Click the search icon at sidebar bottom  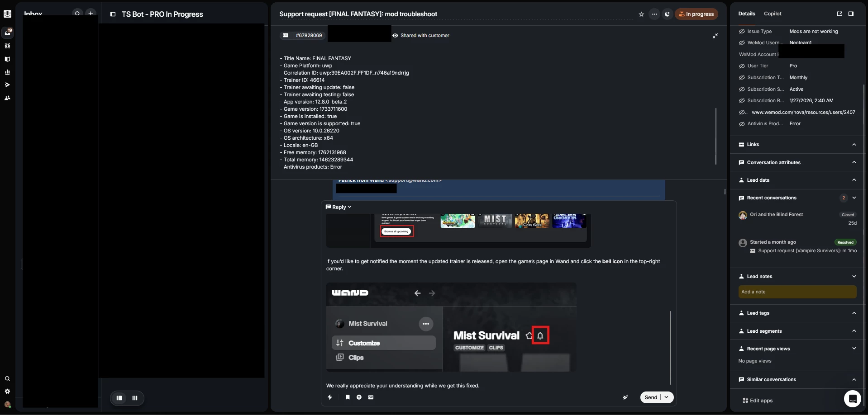[7, 379]
